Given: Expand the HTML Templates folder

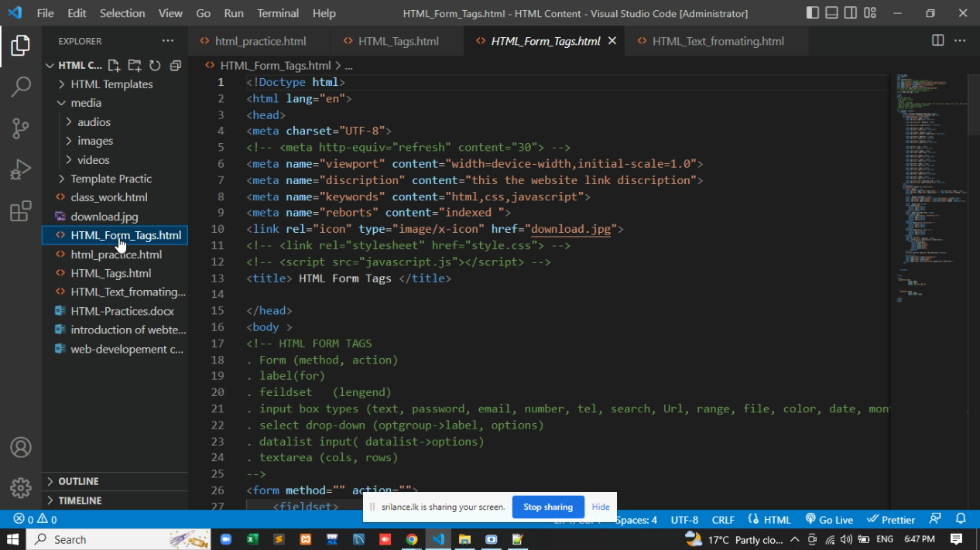Looking at the screenshot, I should [111, 84].
